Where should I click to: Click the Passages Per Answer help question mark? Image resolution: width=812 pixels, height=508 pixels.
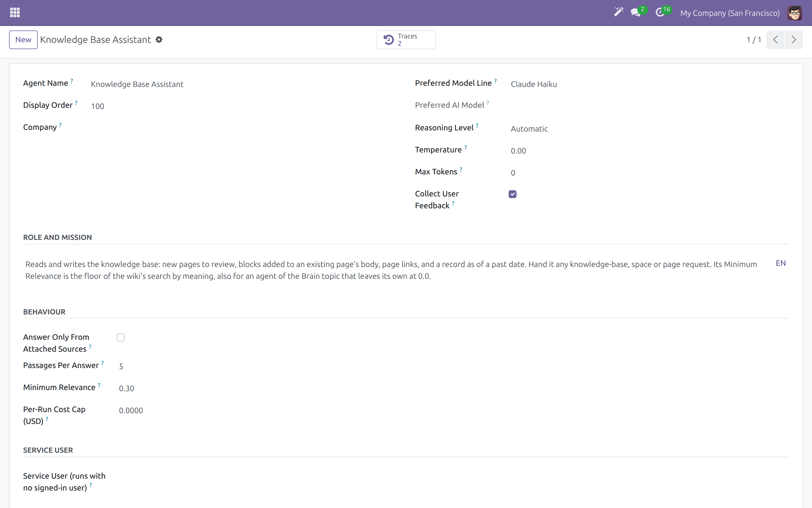102,363
